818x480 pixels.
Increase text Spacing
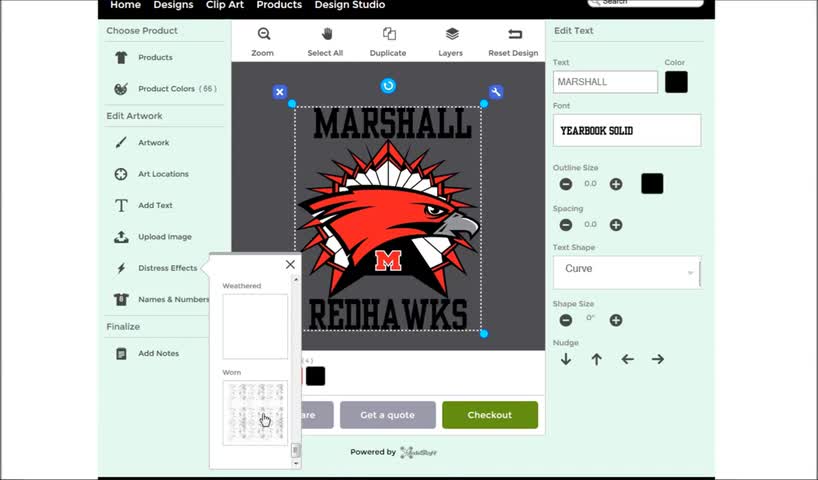pyautogui.click(x=616, y=225)
